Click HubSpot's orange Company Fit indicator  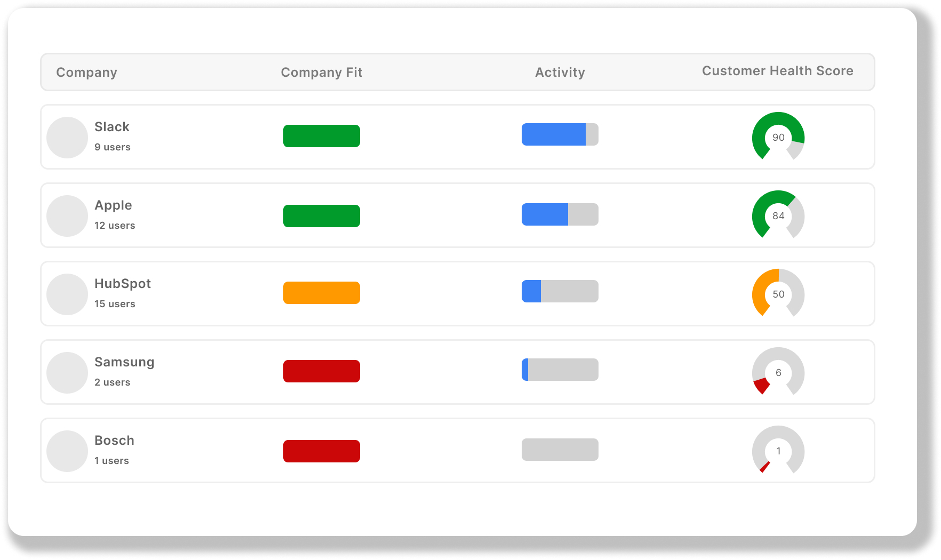(x=322, y=292)
